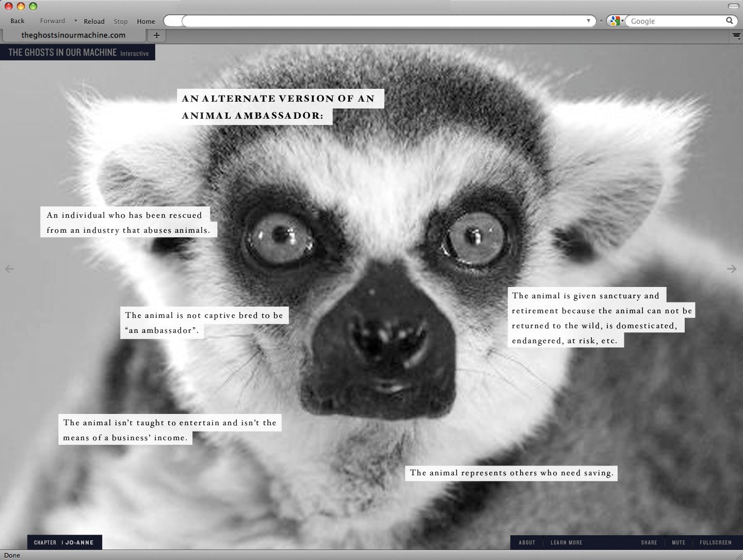Reload the current page
This screenshot has height=560, width=743.
pos(94,21)
